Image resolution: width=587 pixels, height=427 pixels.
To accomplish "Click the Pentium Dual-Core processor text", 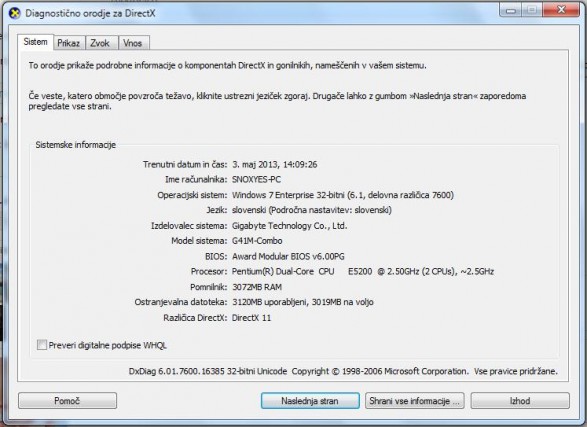I will tap(363, 271).
